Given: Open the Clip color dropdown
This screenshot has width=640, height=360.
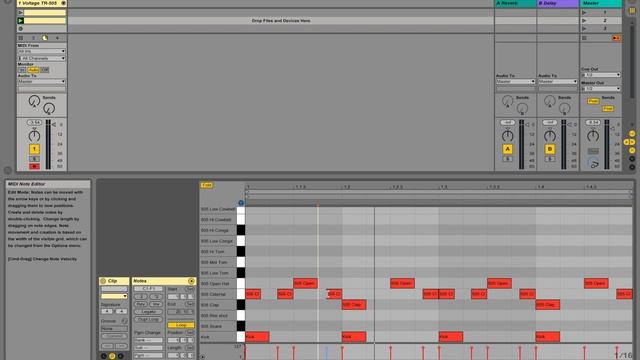Looking at the screenshot, I should tap(114, 296).
